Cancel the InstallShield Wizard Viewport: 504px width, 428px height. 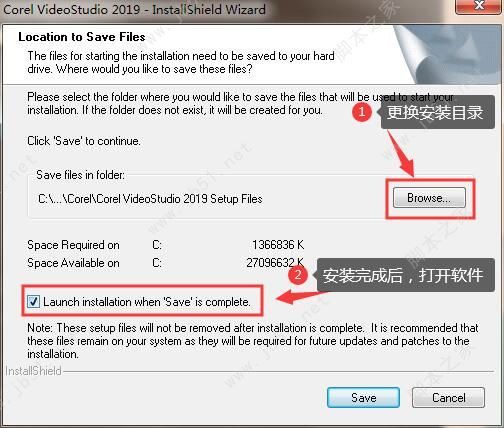[448, 397]
